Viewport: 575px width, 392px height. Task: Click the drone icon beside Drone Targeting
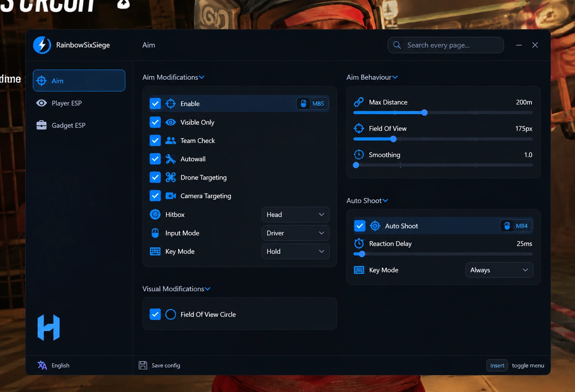[171, 177]
